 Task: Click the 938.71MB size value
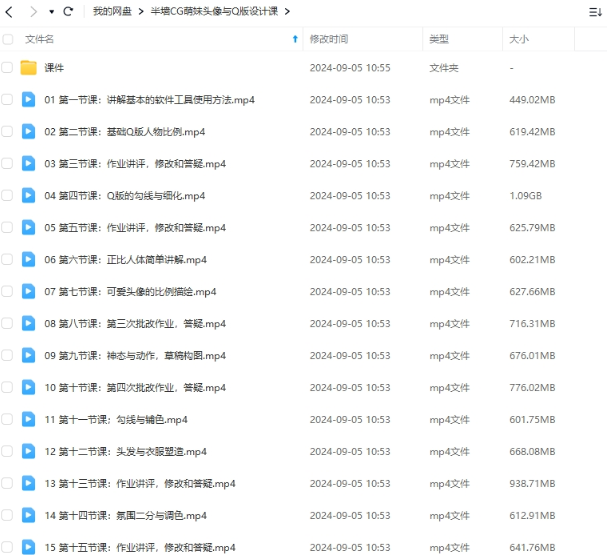[532, 484]
